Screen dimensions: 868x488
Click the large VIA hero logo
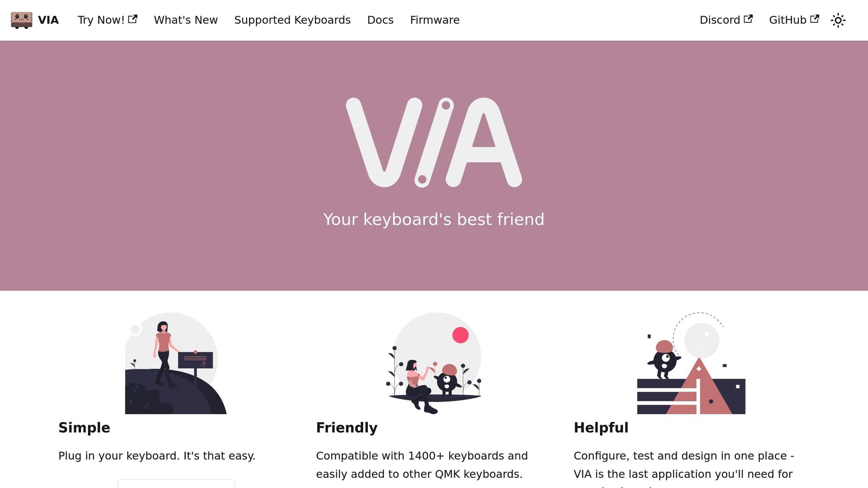(x=434, y=142)
